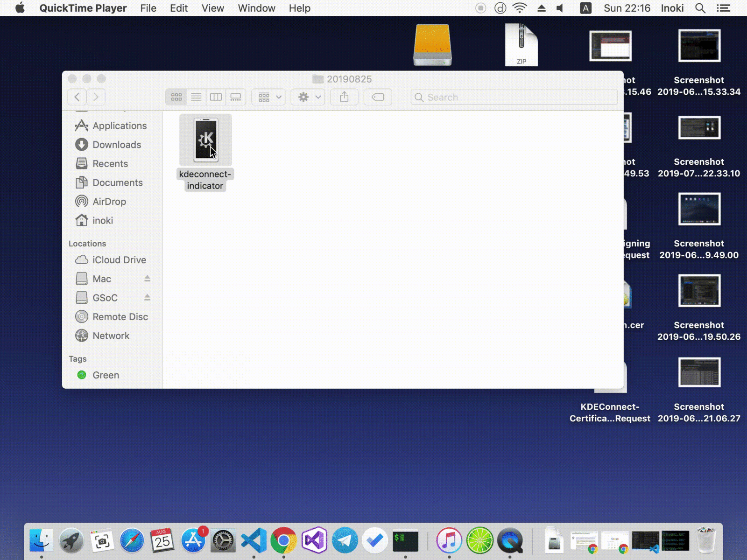Switch Finder to icon view
This screenshot has width=747, height=560.
click(x=176, y=97)
